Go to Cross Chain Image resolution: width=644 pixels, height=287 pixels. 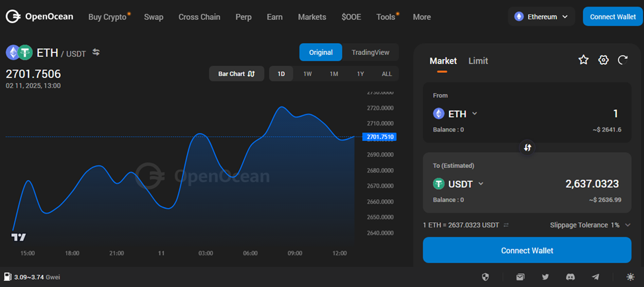(x=199, y=17)
